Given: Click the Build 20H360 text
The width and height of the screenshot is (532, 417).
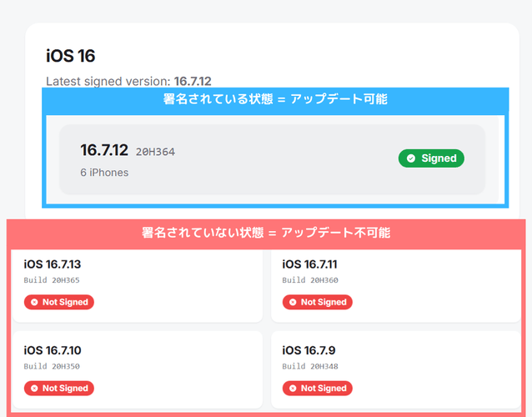Looking at the screenshot, I should 310,280.
